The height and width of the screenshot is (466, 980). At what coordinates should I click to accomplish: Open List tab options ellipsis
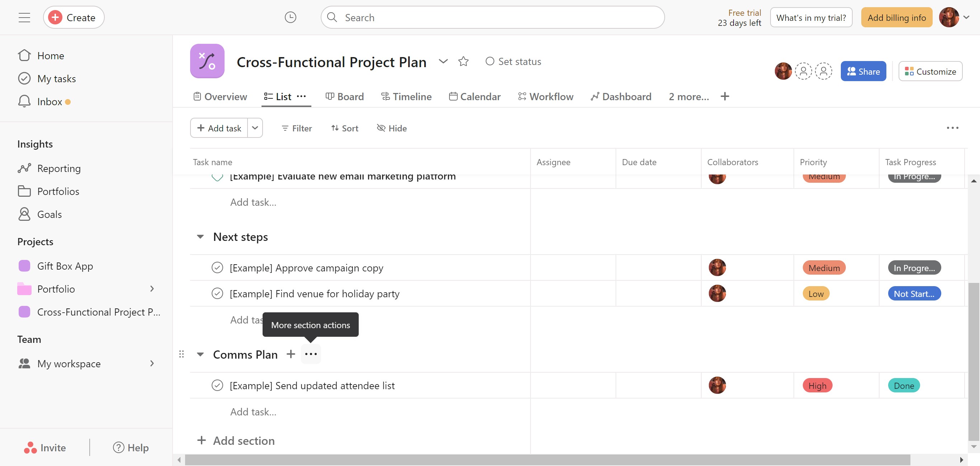(x=301, y=96)
